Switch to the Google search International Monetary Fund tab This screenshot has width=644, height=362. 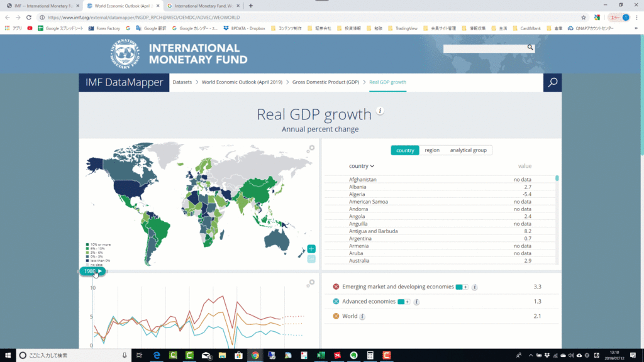pos(203,6)
